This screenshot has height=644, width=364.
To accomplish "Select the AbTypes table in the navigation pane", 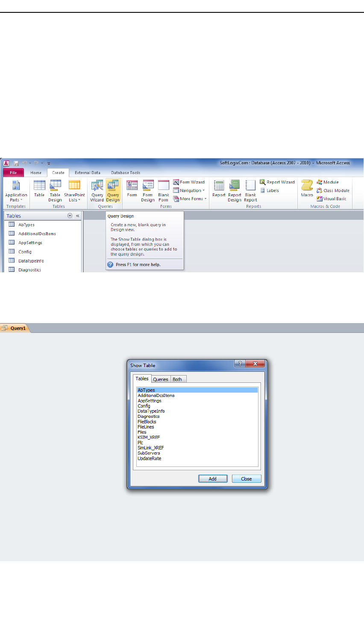I will click(x=43, y=224).
